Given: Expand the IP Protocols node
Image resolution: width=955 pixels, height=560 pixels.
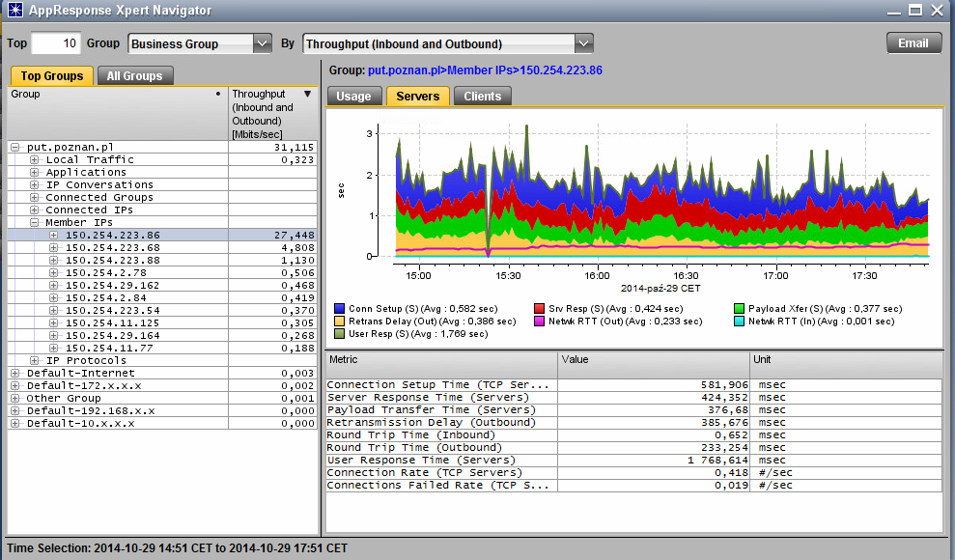Looking at the screenshot, I should click(x=34, y=360).
